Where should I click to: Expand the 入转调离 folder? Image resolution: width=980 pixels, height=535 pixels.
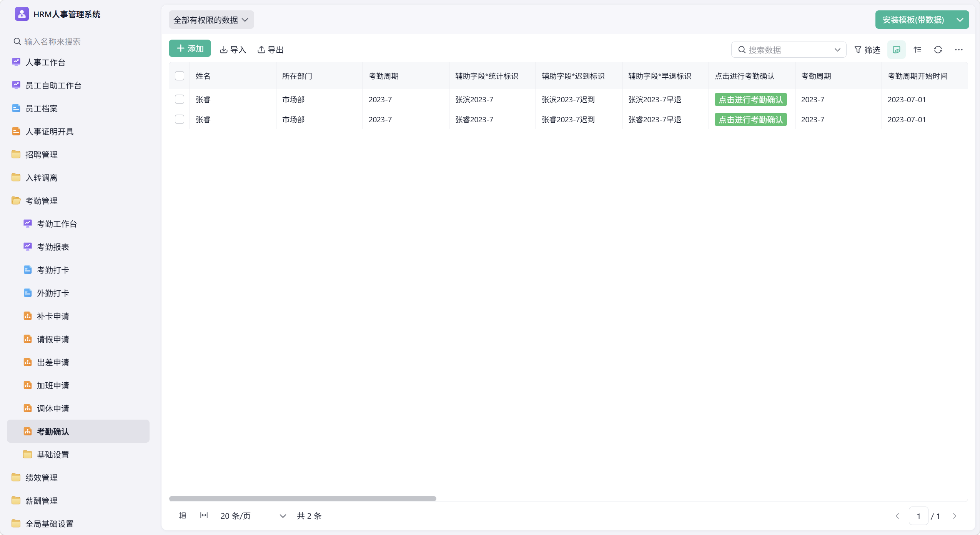[78, 178]
